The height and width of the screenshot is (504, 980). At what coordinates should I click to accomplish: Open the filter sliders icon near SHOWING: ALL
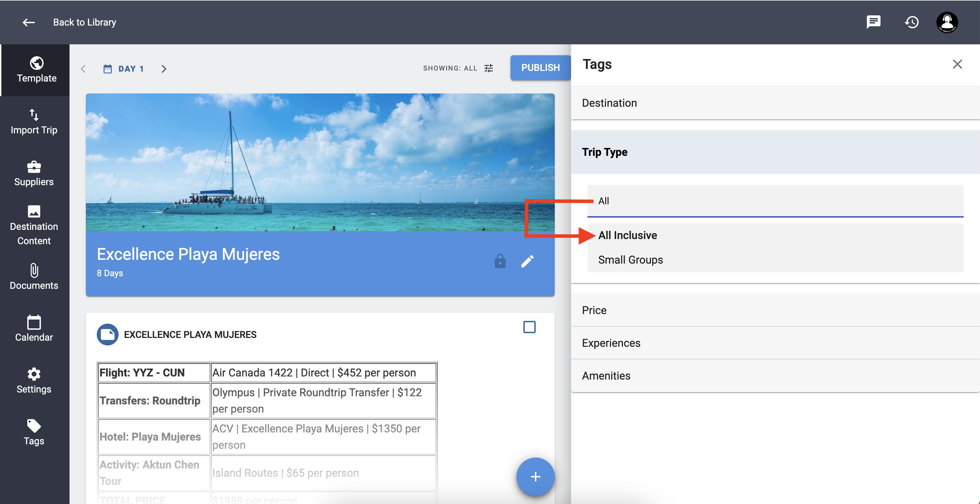(489, 68)
